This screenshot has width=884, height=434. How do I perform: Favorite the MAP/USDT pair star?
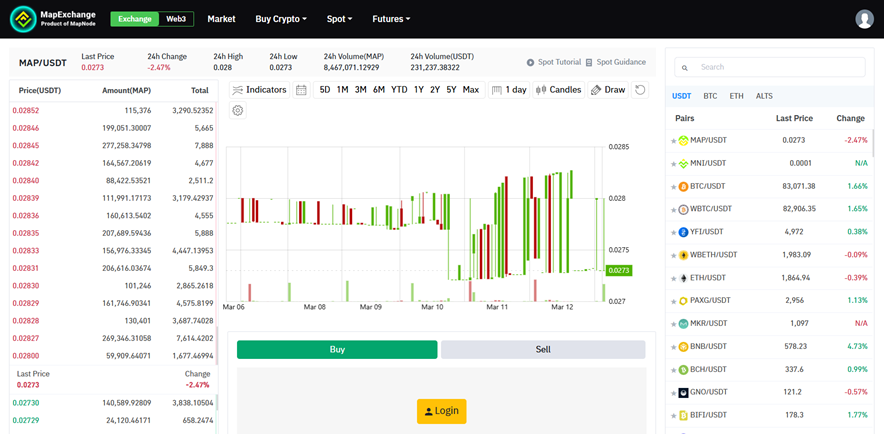(x=673, y=141)
